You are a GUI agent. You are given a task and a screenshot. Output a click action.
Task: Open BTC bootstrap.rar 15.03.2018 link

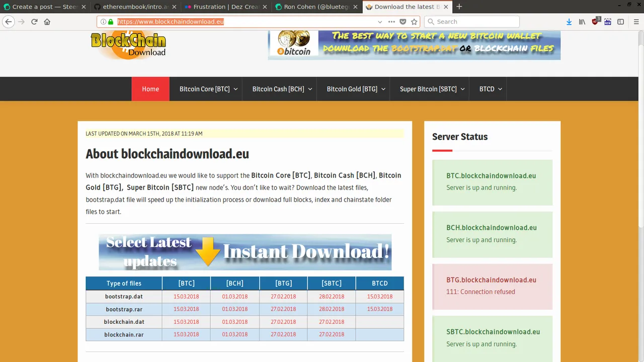(x=186, y=309)
